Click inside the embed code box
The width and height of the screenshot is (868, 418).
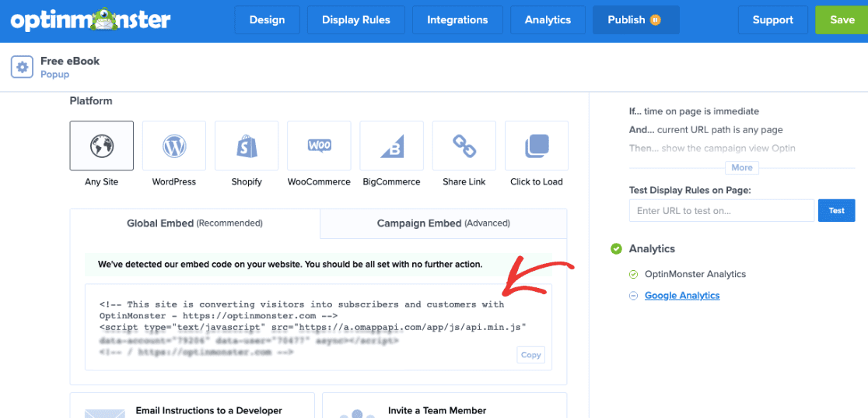pyautogui.click(x=318, y=327)
